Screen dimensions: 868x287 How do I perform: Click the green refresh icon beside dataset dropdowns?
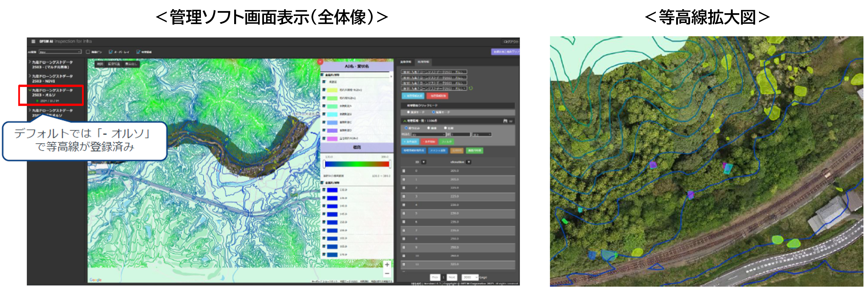coord(471,88)
